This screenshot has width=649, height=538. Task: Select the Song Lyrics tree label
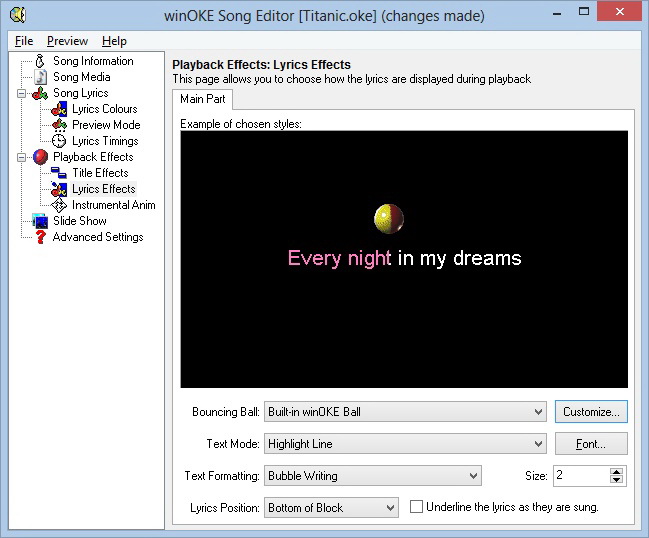(x=81, y=93)
